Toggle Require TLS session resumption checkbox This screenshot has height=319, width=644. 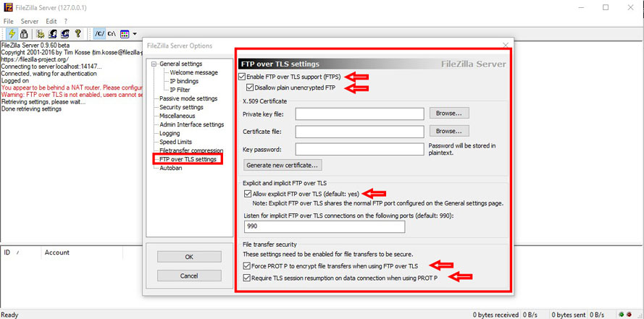pos(246,278)
